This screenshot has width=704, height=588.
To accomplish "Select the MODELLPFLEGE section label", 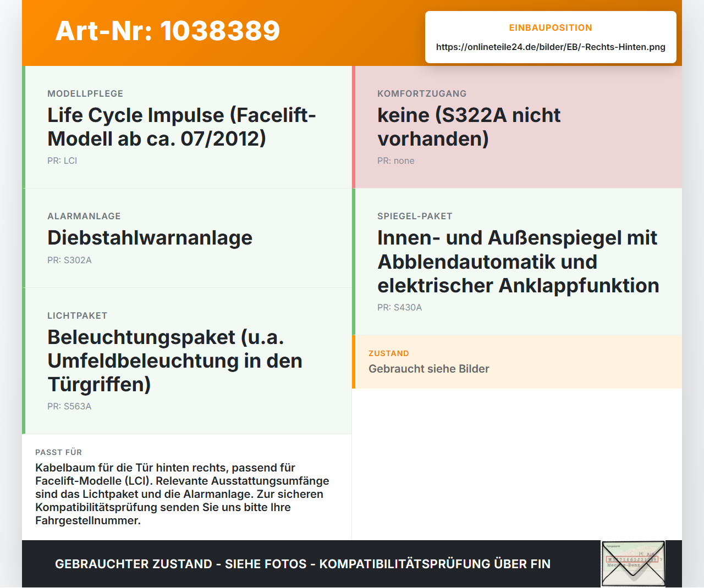I will coord(85,93).
